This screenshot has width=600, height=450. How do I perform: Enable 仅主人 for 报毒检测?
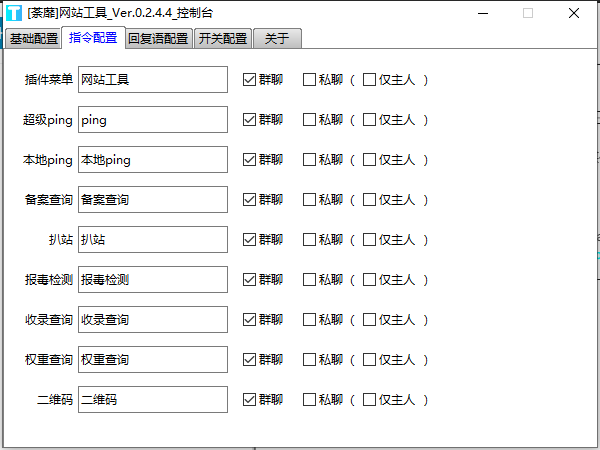click(370, 280)
